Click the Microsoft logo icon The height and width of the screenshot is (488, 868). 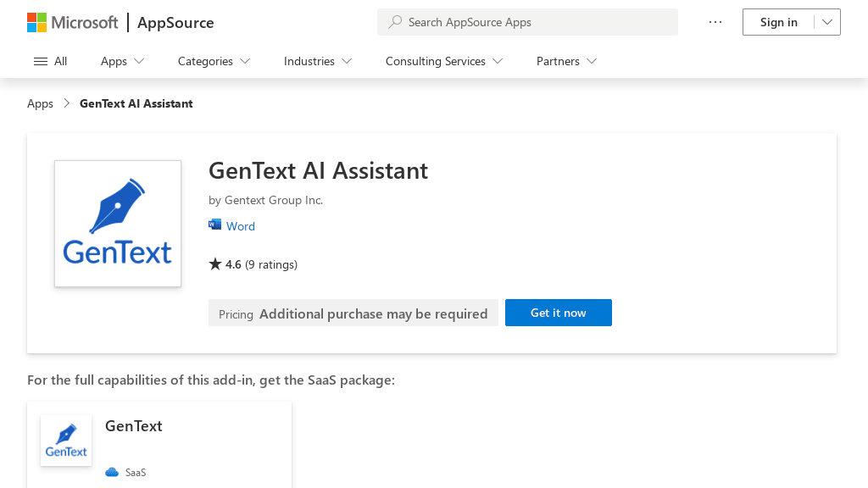coord(37,22)
